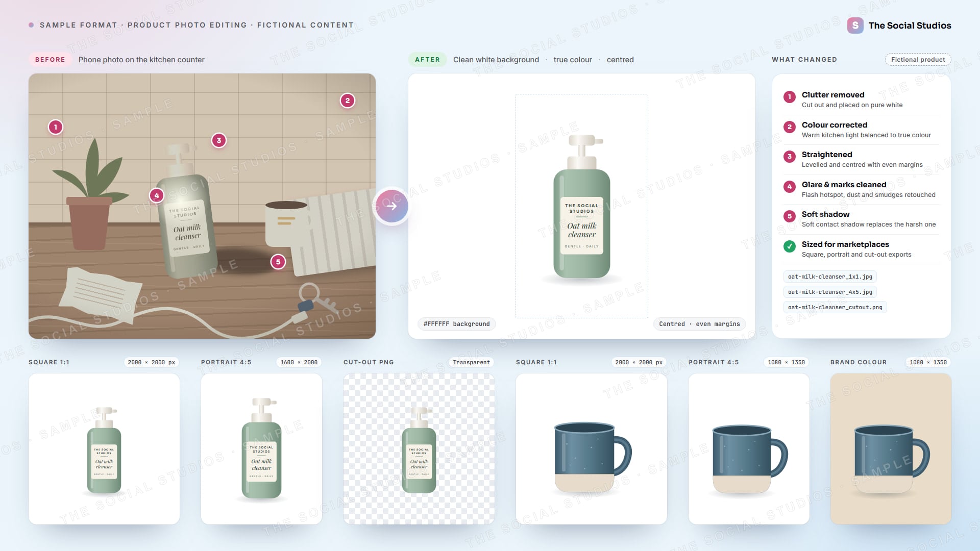Click the WHAT CHANGED panel title
The height and width of the screenshot is (551, 980).
[804, 60]
